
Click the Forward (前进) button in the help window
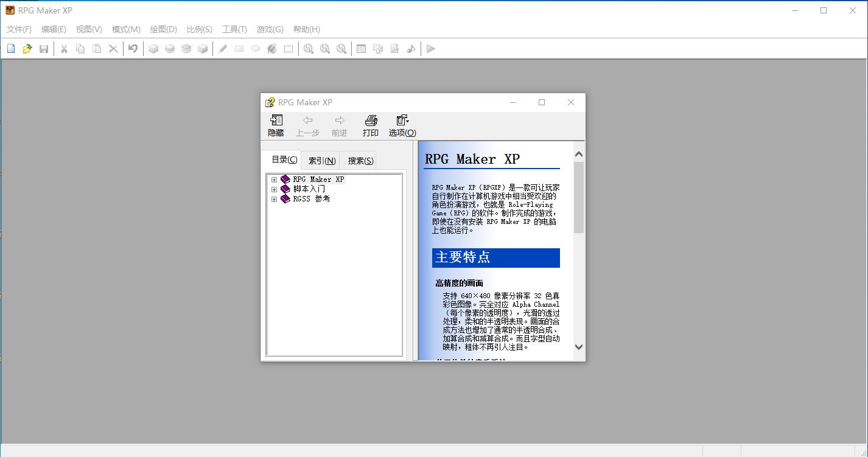(x=340, y=126)
